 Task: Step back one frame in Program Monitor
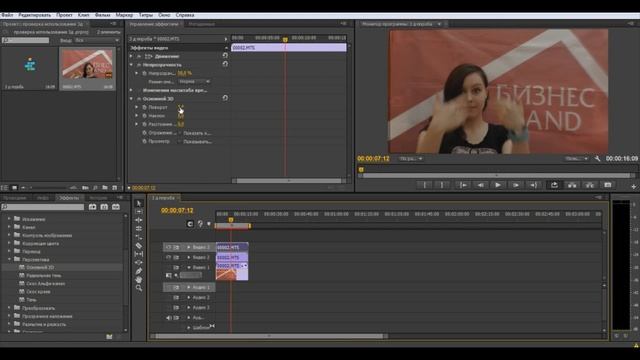tap(480, 185)
